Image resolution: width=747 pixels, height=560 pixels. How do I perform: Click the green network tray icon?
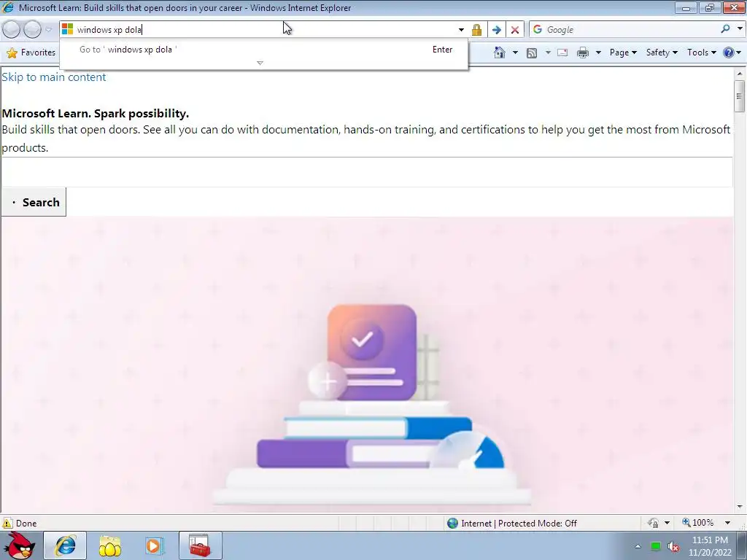(x=656, y=546)
